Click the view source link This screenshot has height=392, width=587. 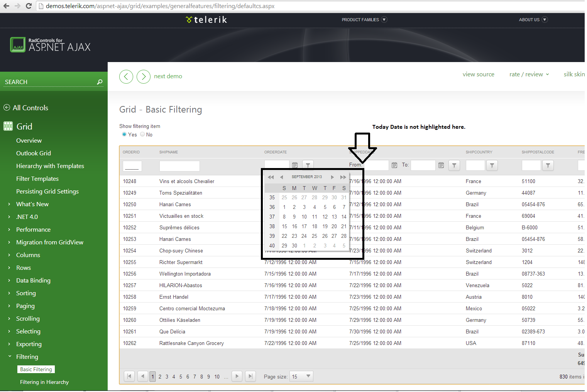(479, 74)
